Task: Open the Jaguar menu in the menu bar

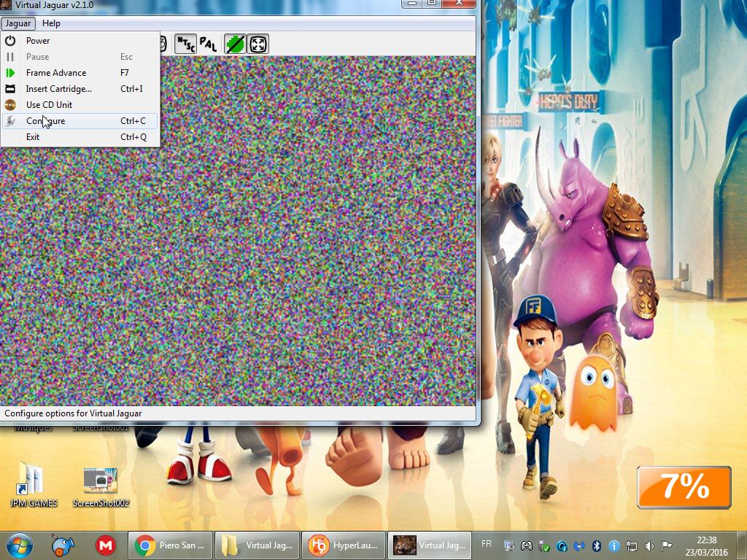Action: (x=18, y=23)
